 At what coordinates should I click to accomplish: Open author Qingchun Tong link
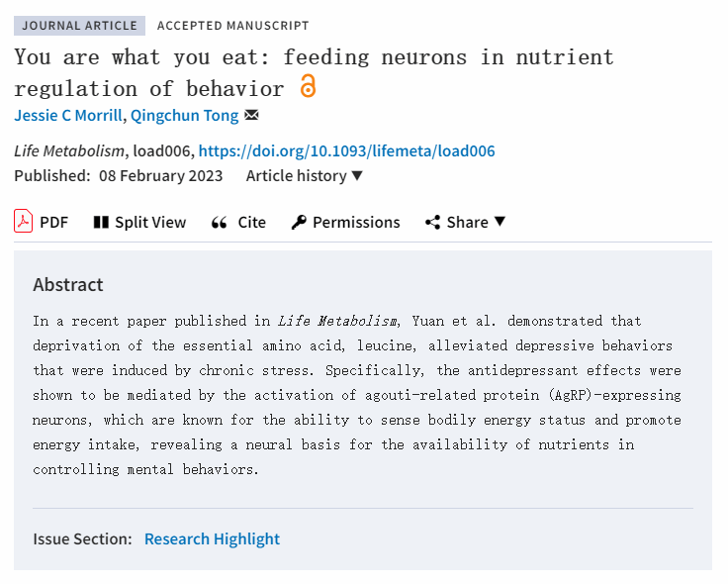(185, 115)
